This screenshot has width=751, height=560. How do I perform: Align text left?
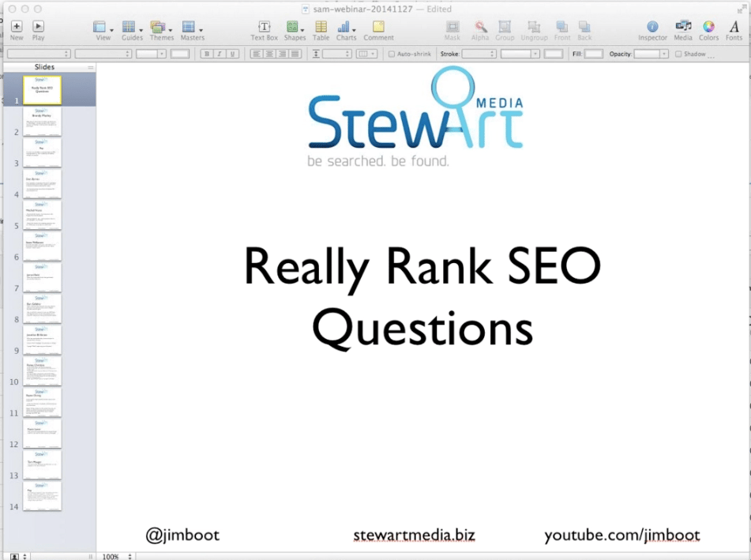point(256,54)
